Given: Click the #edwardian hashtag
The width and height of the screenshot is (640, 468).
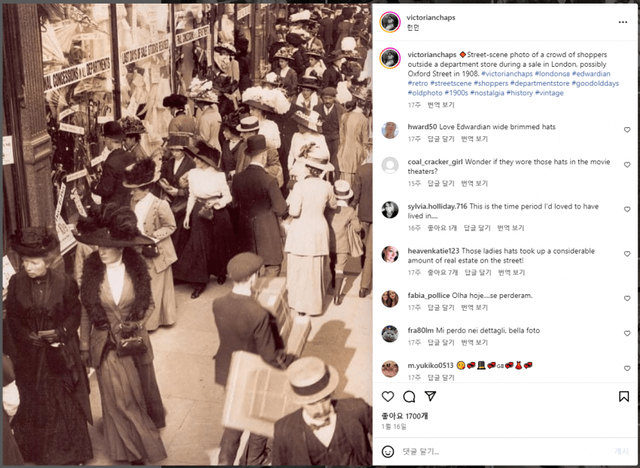Looking at the screenshot, I should pyautogui.click(x=591, y=74).
